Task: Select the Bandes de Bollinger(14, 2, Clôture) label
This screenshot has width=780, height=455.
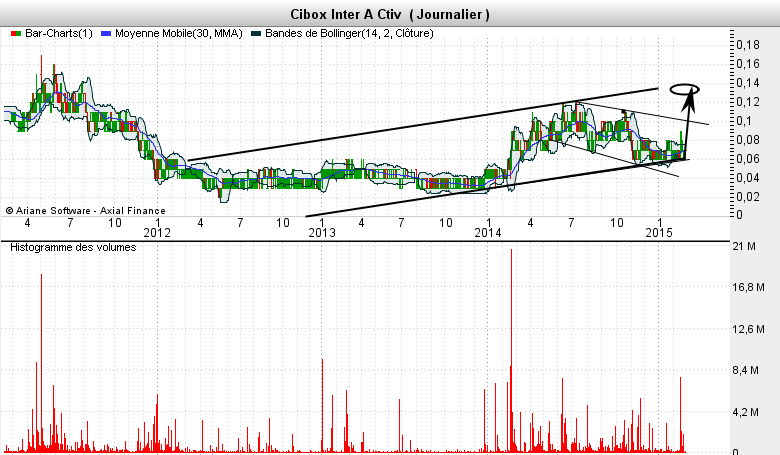Action: point(349,33)
